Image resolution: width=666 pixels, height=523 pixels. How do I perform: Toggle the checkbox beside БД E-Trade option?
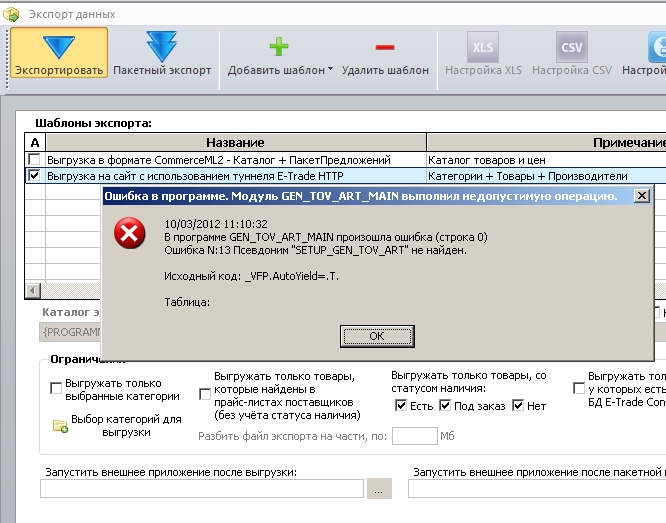[579, 388]
